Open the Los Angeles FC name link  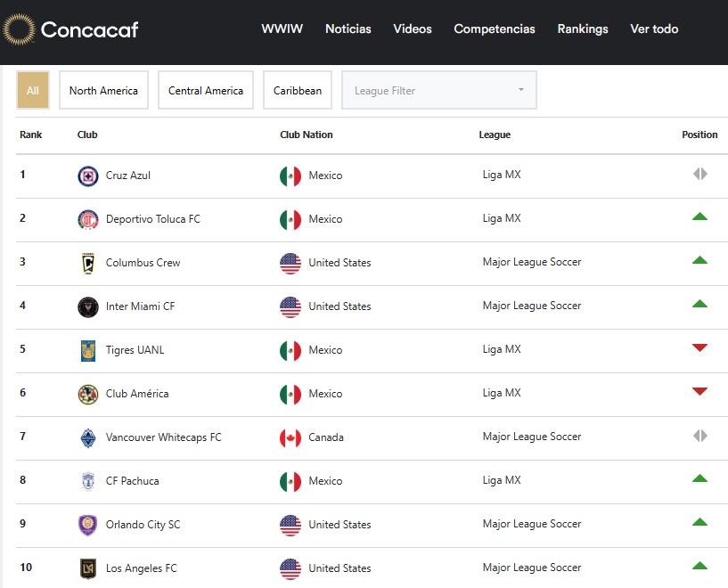(142, 568)
